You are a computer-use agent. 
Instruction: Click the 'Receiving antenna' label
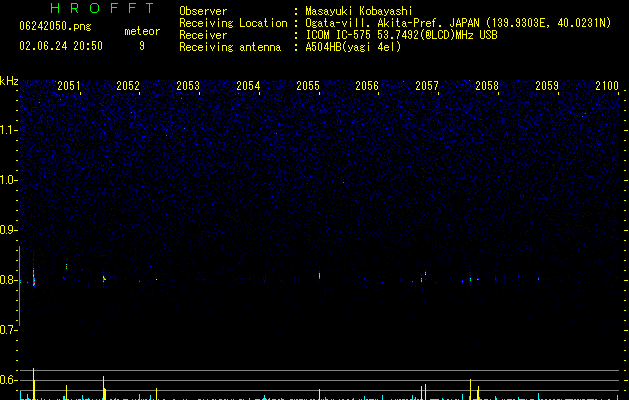click(230, 47)
